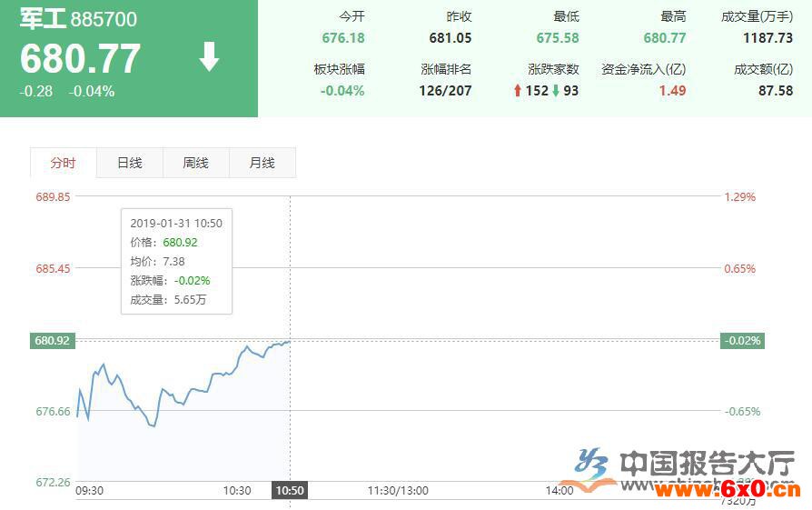Switch to the 分时 chart tab
Viewport: 812px width, 510px height.
(x=64, y=163)
